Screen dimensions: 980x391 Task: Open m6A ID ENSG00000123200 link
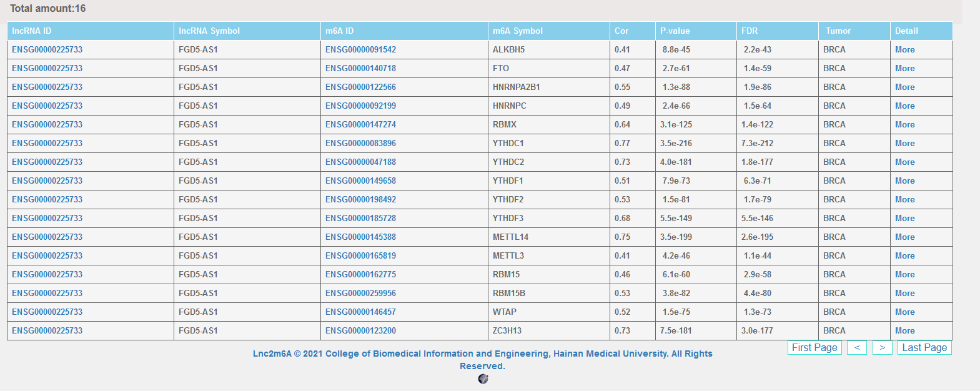[x=360, y=330]
